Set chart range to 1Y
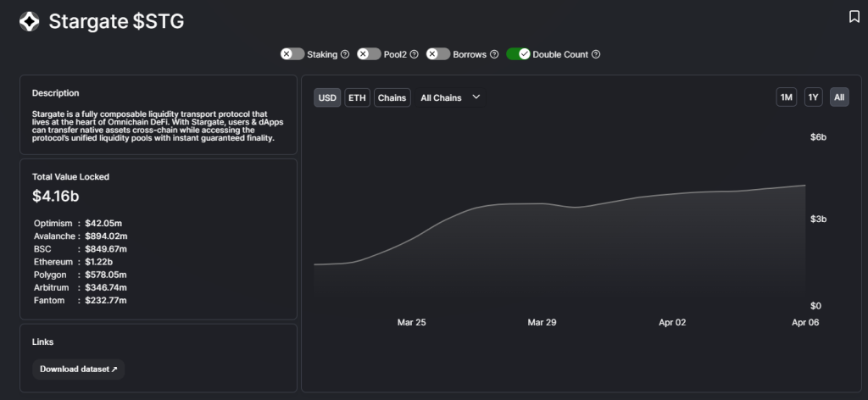The image size is (868, 400). tap(813, 98)
